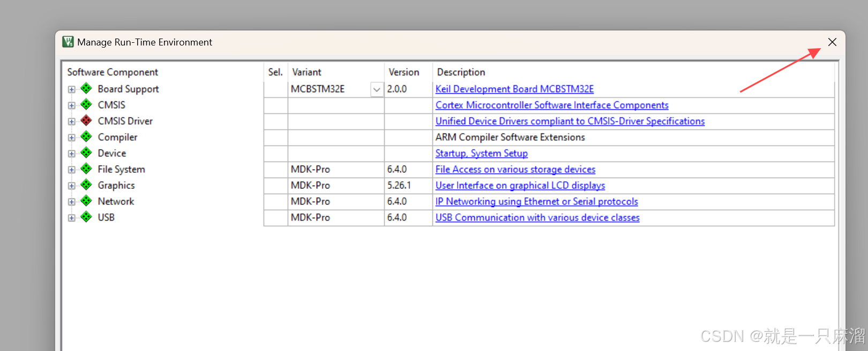
Task: Click the File System MDK-Pro variant cell
Action: click(336, 170)
